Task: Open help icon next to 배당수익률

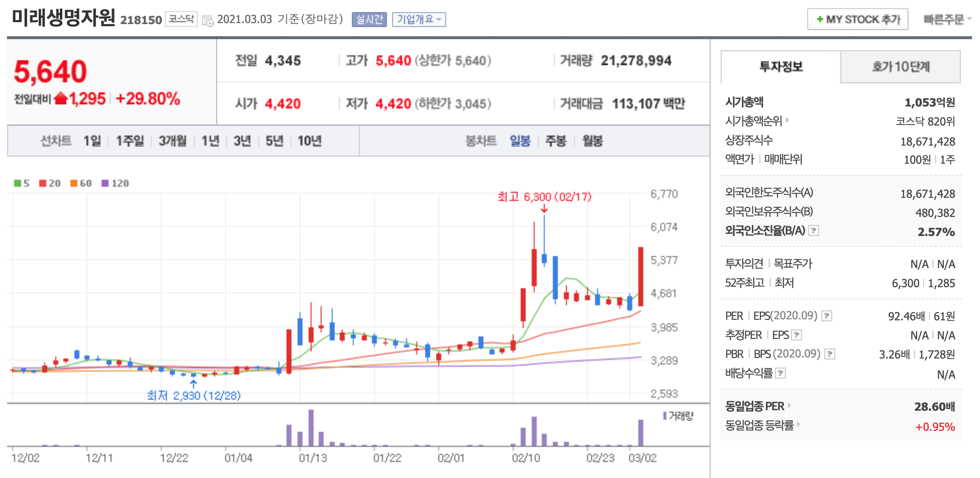Action: click(x=780, y=373)
